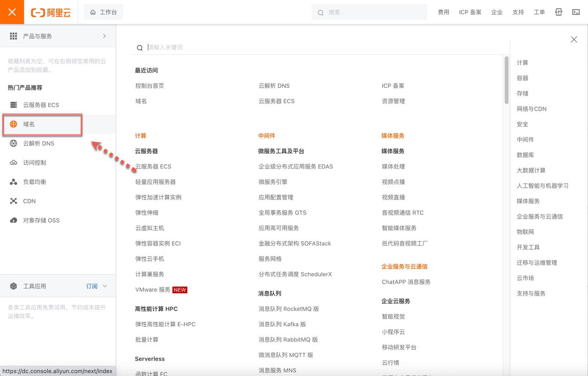Open 全局事务服务 GTS
Viewport: 588px width, 376px height.
pyautogui.click(x=283, y=213)
